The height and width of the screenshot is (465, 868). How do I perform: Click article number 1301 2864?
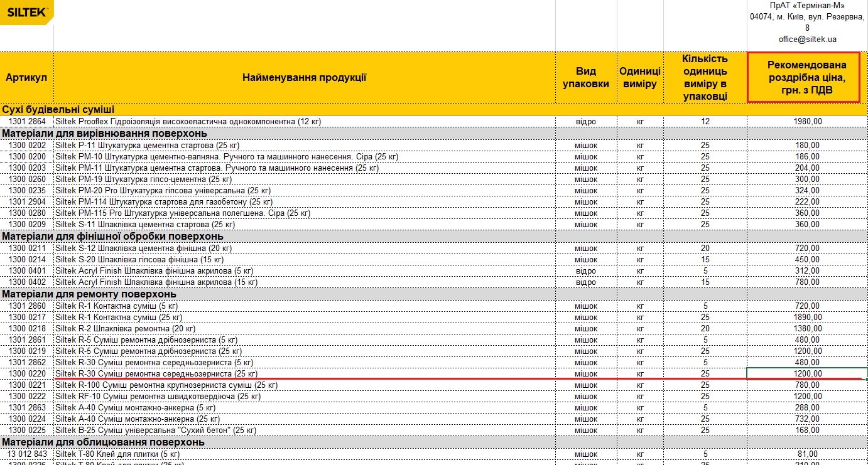pyautogui.click(x=27, y=122)
